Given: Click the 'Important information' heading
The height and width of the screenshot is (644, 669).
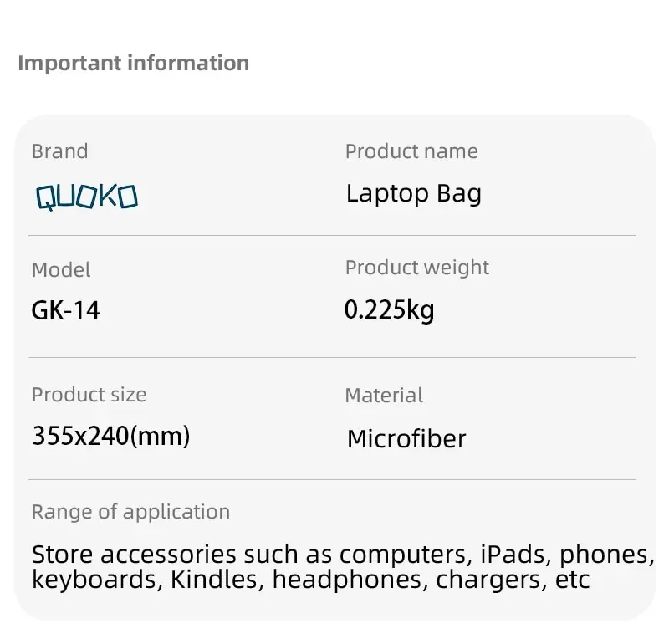Looking at the screenshot, I should coord(133,64).
